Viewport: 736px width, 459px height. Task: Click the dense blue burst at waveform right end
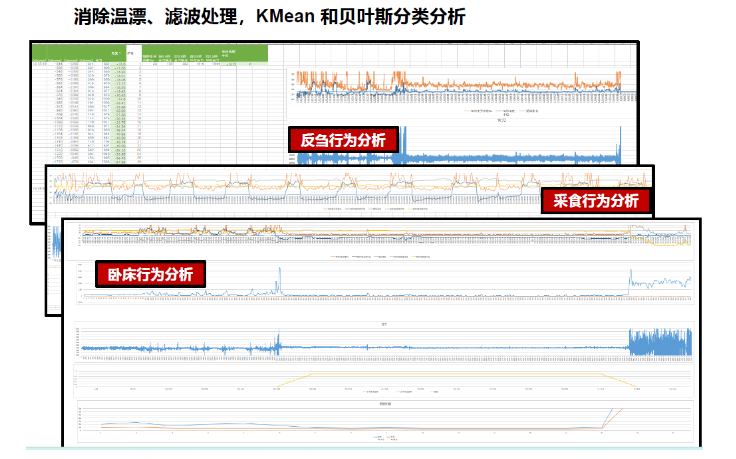659,343
